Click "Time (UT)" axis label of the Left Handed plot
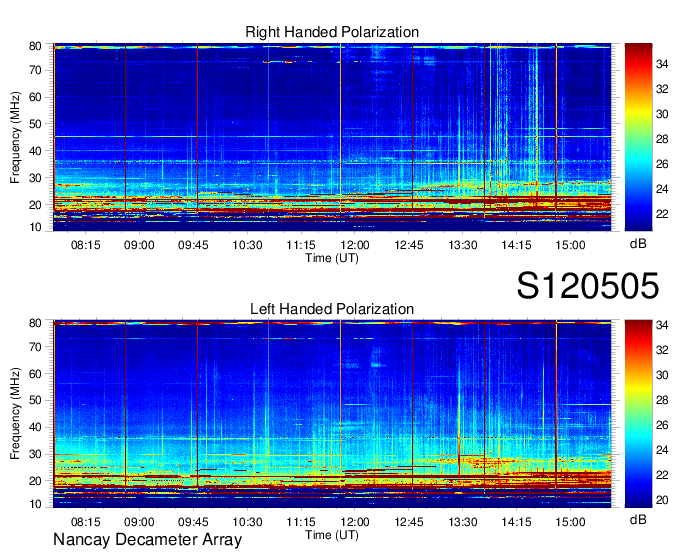This screenshot has height=552, width=680. point(332,535)
